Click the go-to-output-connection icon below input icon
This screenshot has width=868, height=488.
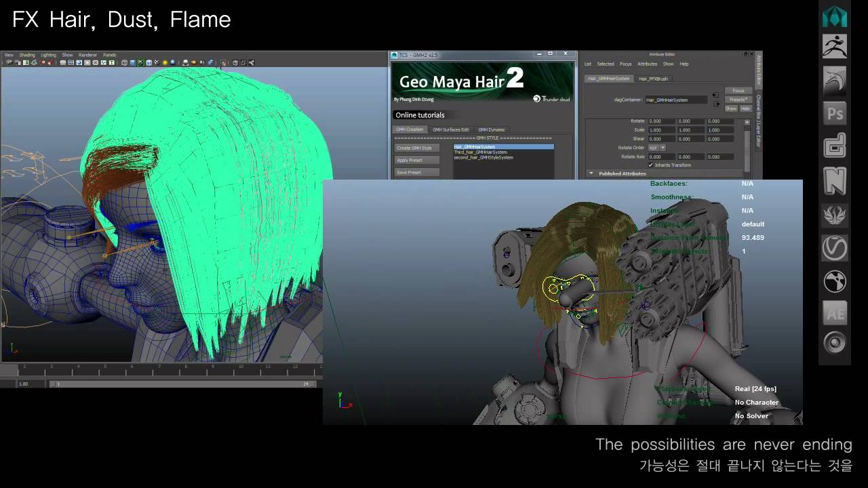pyautogui.click(x=717, y=104)
